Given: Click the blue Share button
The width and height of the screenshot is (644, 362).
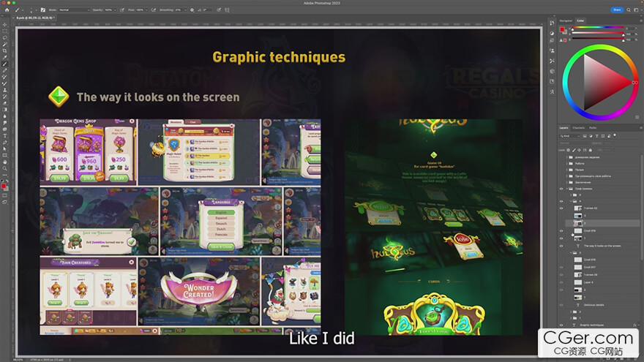Looking at the screenshot, I should click(x=617, y=10).
